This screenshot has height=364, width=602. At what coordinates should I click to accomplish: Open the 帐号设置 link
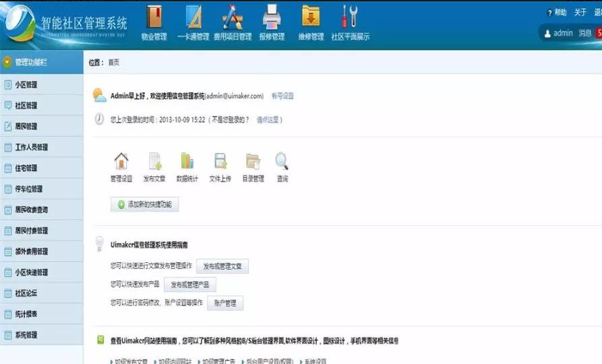coord(282,96)
